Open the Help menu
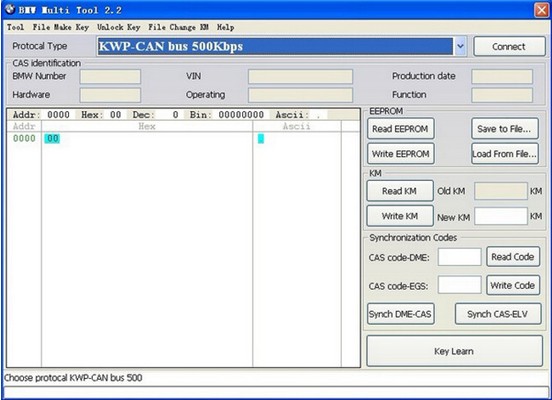552x400 pixels. [226, 27]
